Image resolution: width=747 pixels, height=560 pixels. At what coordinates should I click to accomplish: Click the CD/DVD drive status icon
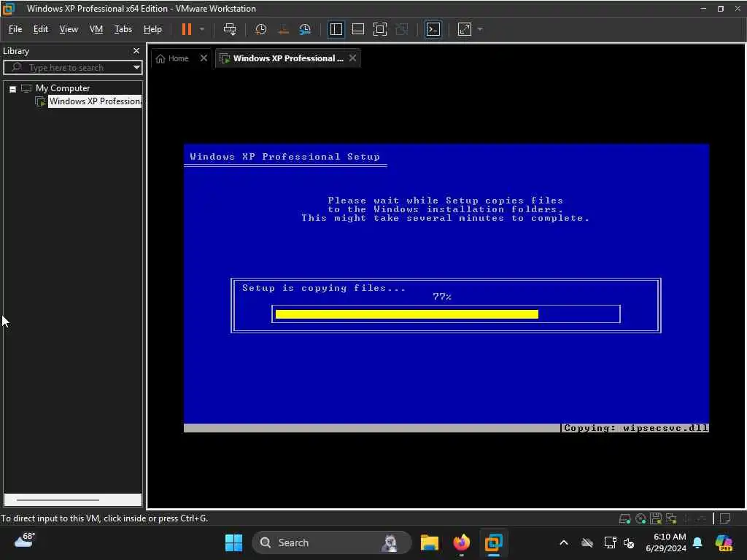[x=640, y=519]
